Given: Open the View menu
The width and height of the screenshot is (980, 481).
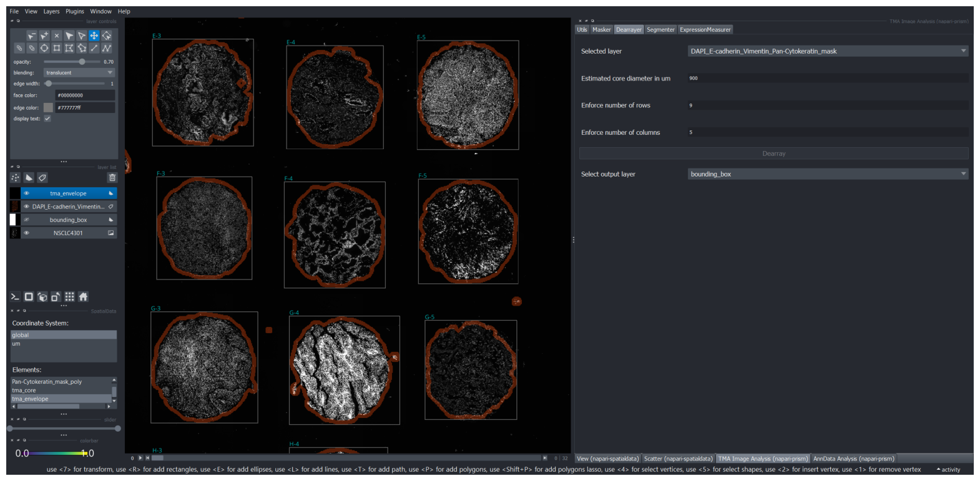Looking at the screenshot, I should 31,11.
